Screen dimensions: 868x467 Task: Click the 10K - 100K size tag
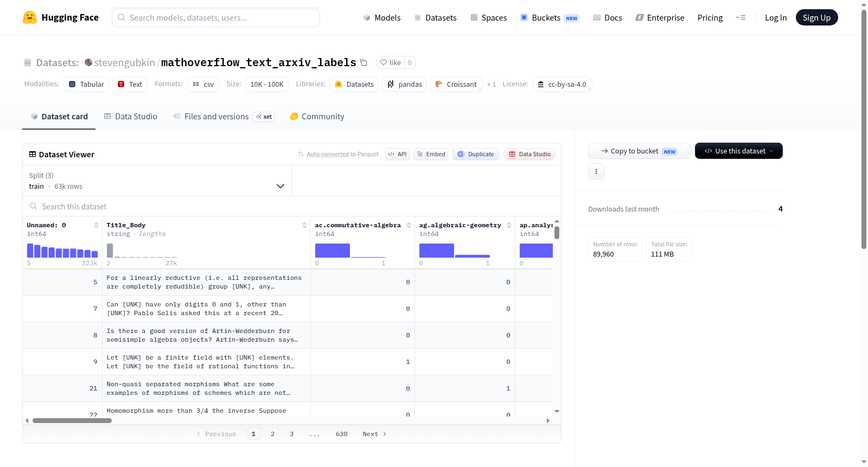[267, 84]
